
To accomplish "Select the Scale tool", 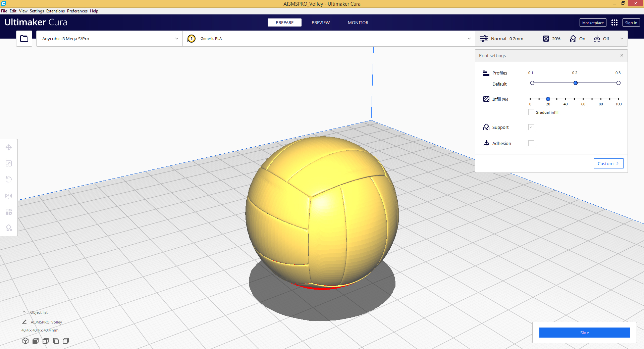I will click(x=9, y=163).
